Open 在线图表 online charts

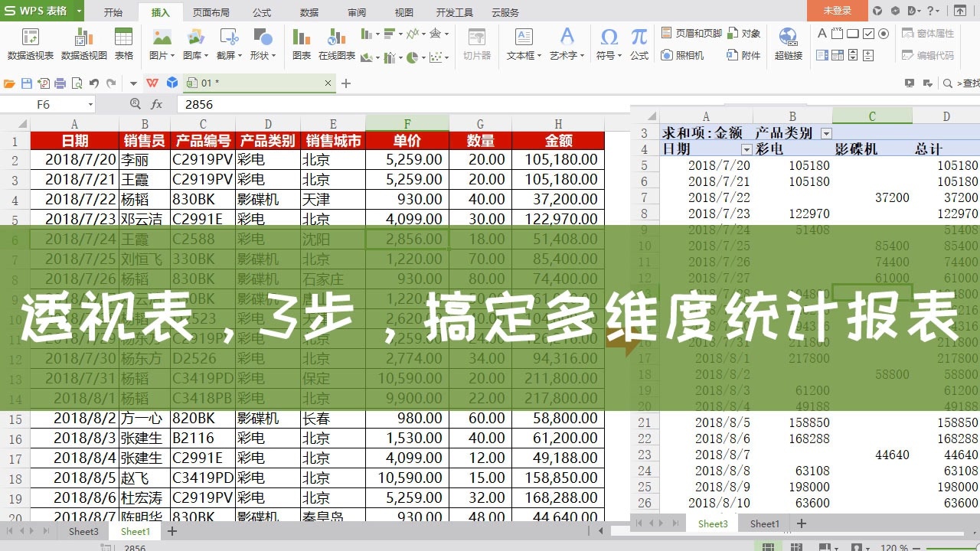coord(337,44)
